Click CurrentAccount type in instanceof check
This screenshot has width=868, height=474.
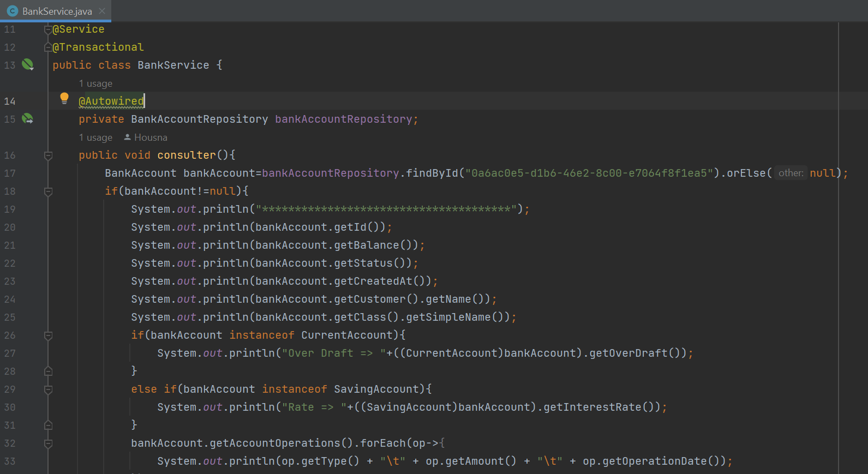pos(347,335)
